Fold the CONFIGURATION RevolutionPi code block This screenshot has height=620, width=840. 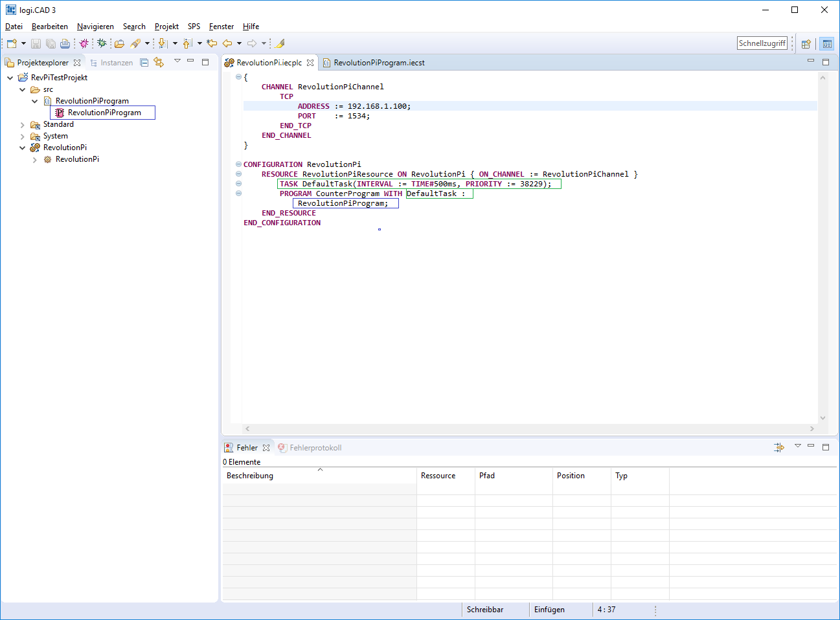point(238,164)
